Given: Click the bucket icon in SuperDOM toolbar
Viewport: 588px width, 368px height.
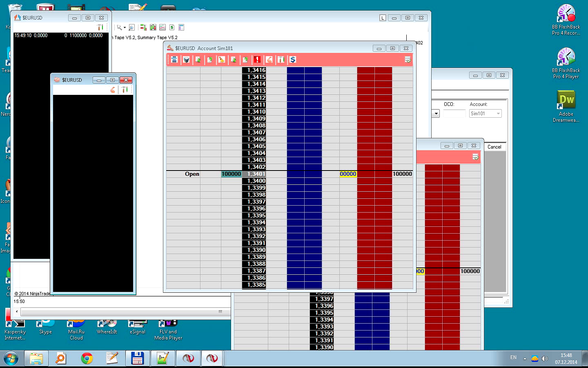Looking at the screenshot, I should (x=186, y=60).
